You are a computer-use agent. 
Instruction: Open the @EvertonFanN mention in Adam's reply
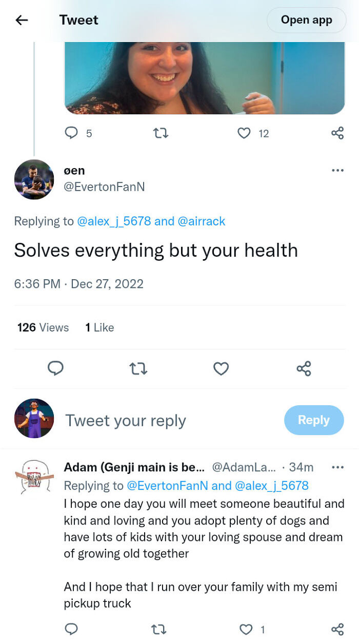(167, 486)
